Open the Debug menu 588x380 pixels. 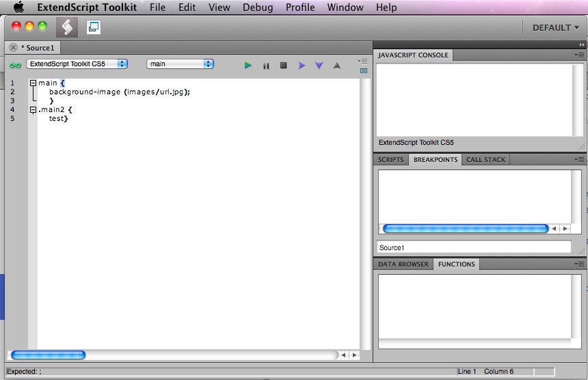pos(258,8)
